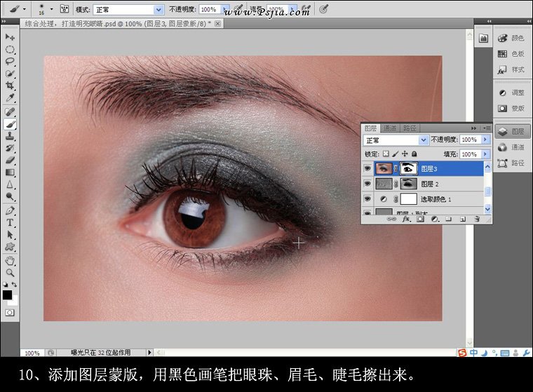
Task: Toggle lock position
Action: coord(405,154)
